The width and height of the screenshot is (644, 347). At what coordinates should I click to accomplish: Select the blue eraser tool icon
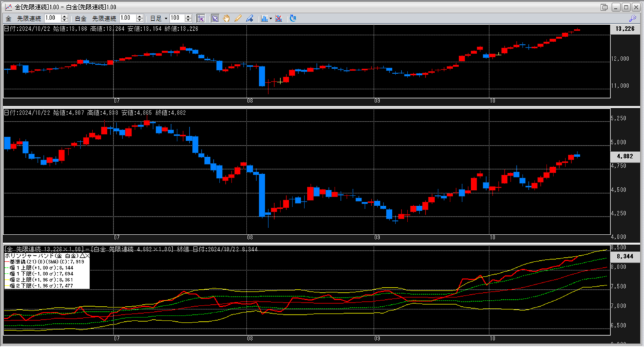point(250,18)
